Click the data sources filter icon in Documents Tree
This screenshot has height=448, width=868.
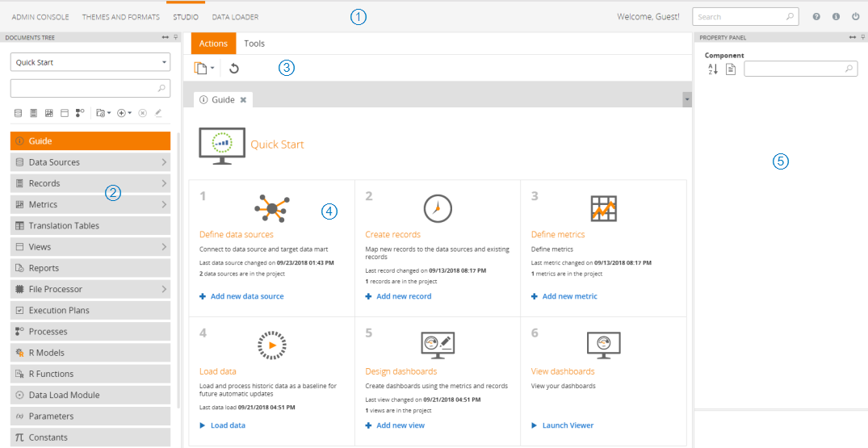click(18, 113)
